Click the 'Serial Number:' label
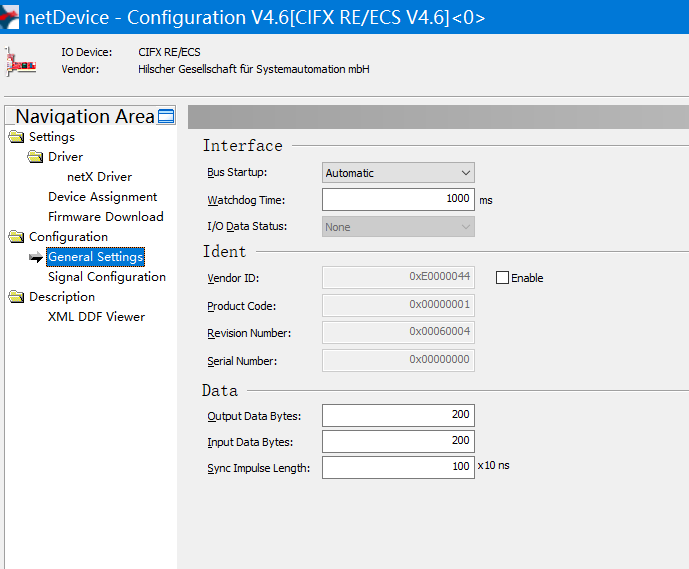 [242, 361]
